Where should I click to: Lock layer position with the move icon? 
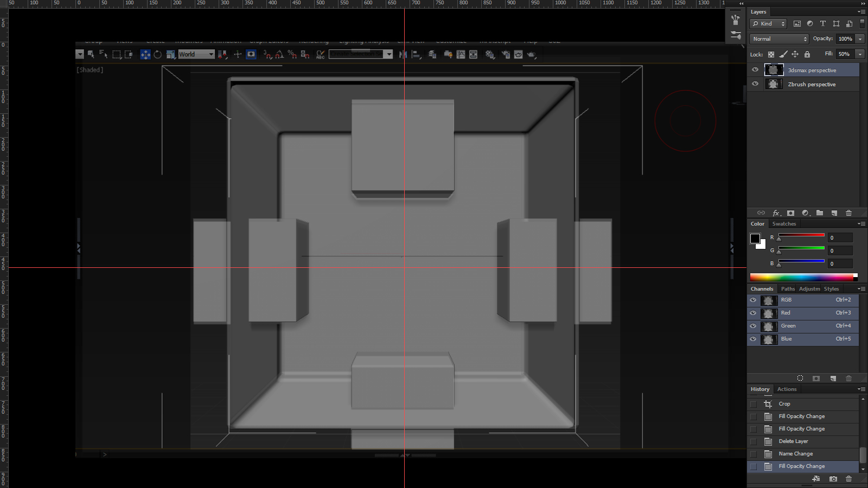[x=795, y=54]
